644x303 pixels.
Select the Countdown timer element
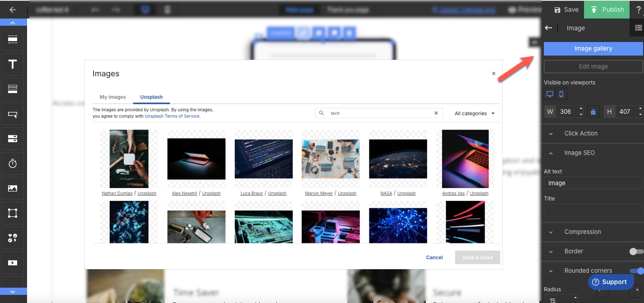point(12,163)
